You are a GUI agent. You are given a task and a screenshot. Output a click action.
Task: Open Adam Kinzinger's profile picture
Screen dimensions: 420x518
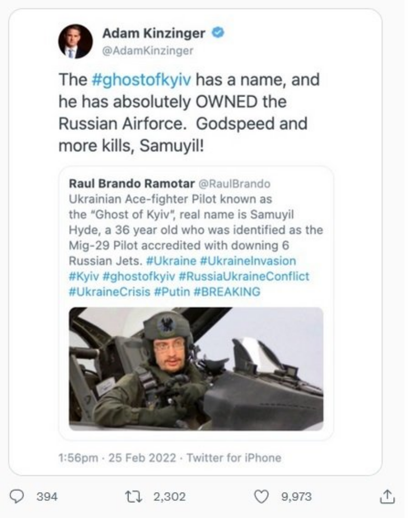click(75, 41)
